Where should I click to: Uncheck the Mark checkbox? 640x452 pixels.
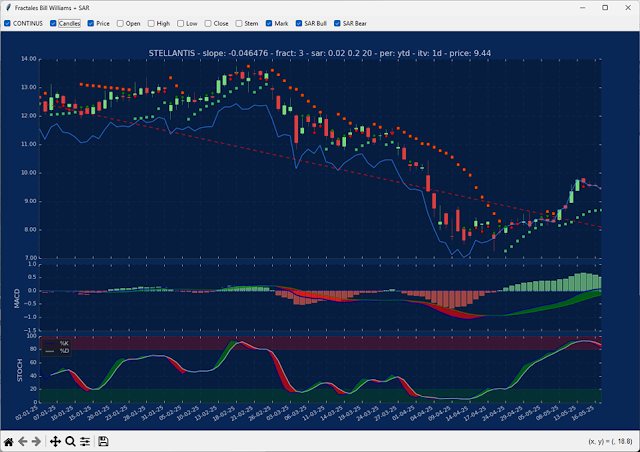269,22
